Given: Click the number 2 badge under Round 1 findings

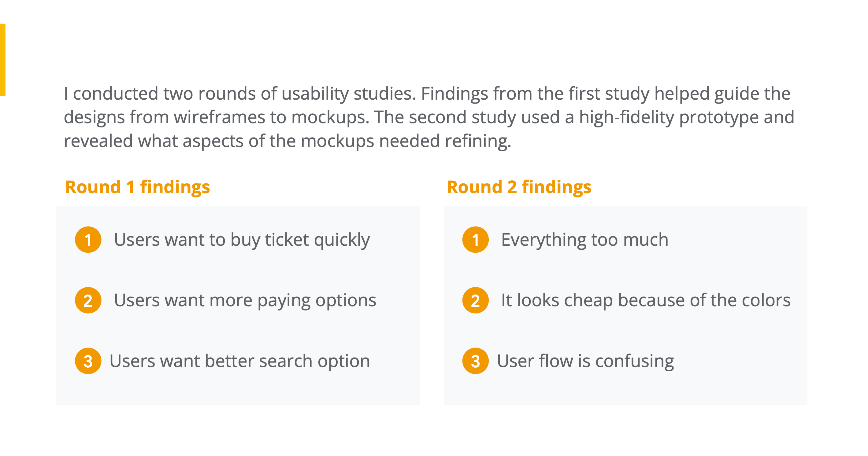Looking at the screenshot, I should click(88, 300).
